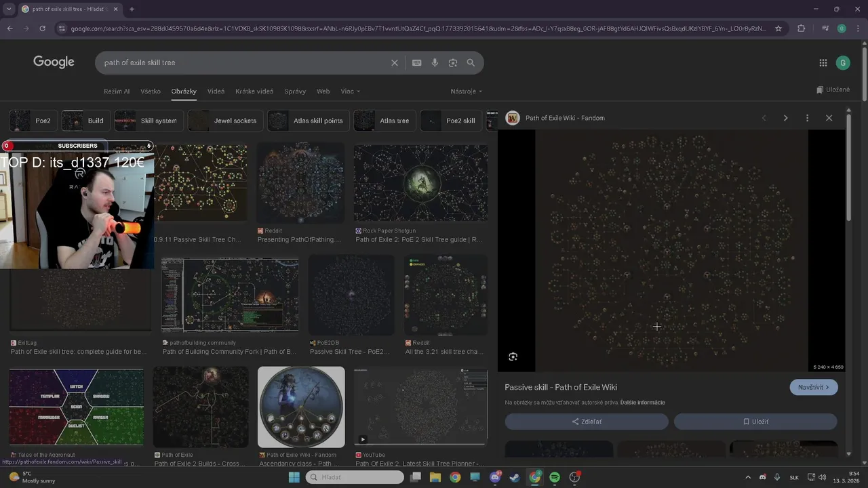Viewport: 868px width, 488px height.
Task: Open the preview panel three-dot options
Action: (807, 118)
